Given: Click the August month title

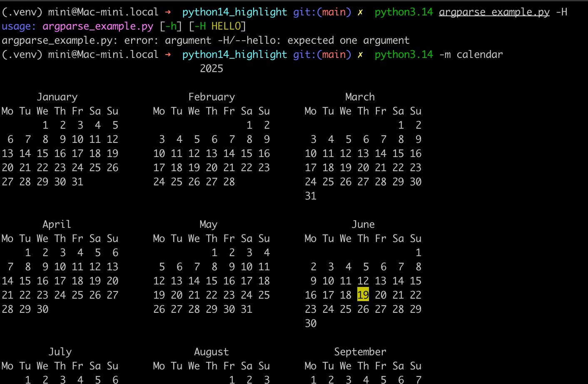Looking at the screenshot, I should pos(211,352).
